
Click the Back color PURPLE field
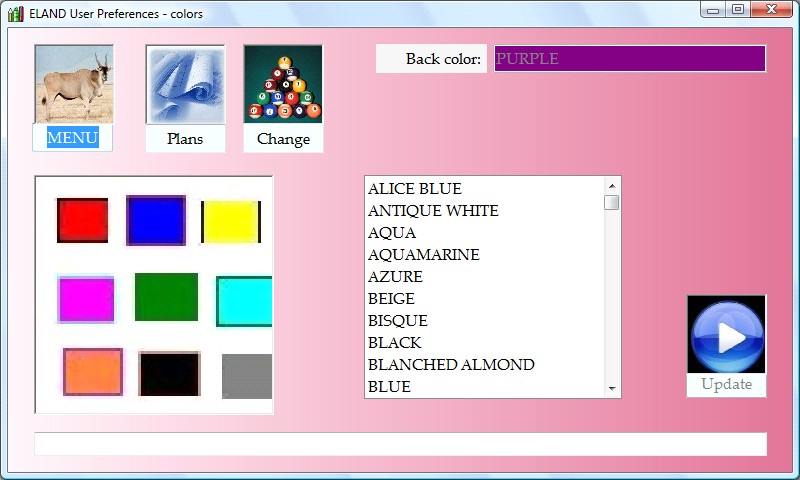[x=630, y=59]
